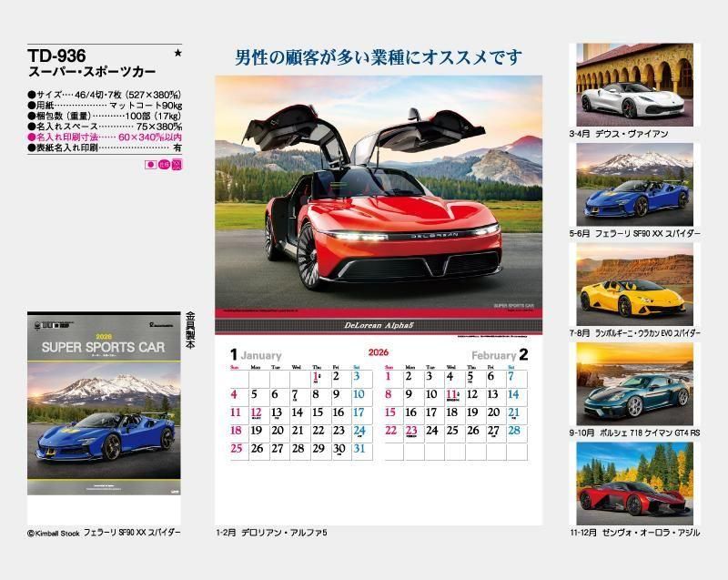Open the blue Ferrari SF90 XX 5-6月 thumbnail
The image size is (728, 580).
click(x=634, y=184)
